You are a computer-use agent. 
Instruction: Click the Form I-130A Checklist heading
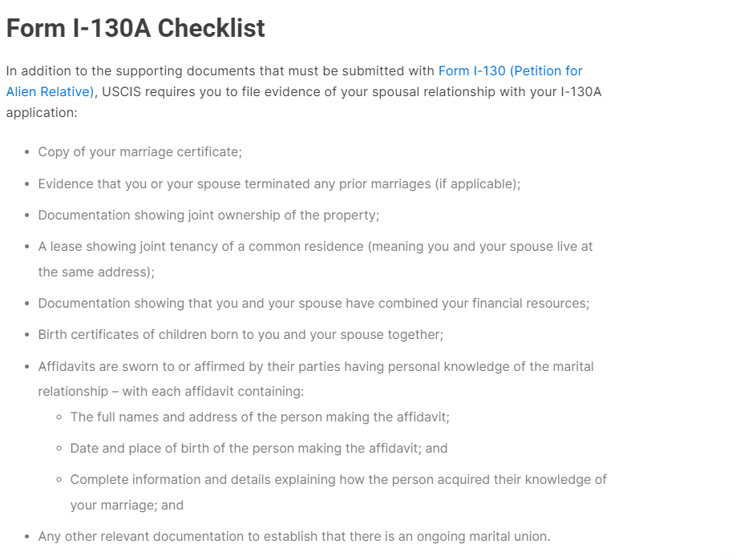coord(135,28)
